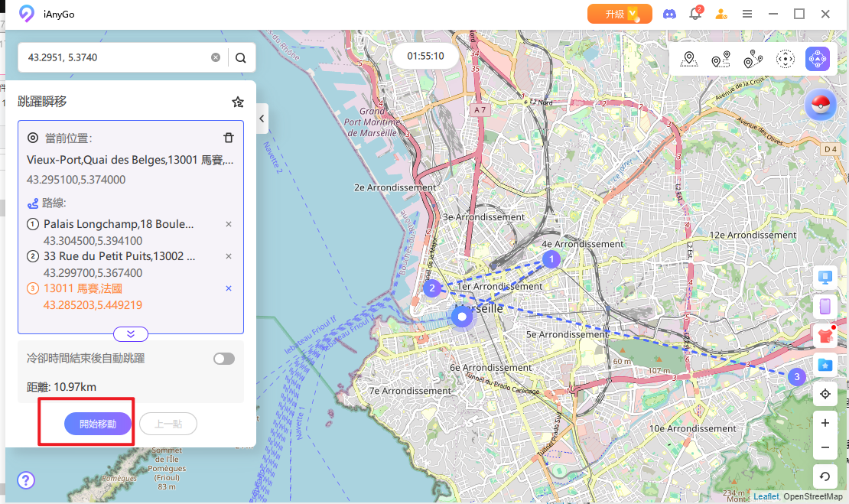Select single-spot teleport mode icon
Image resolution: width=849 pixels, height=504 pixels.
pyautogui.click(x=688, y=59)
